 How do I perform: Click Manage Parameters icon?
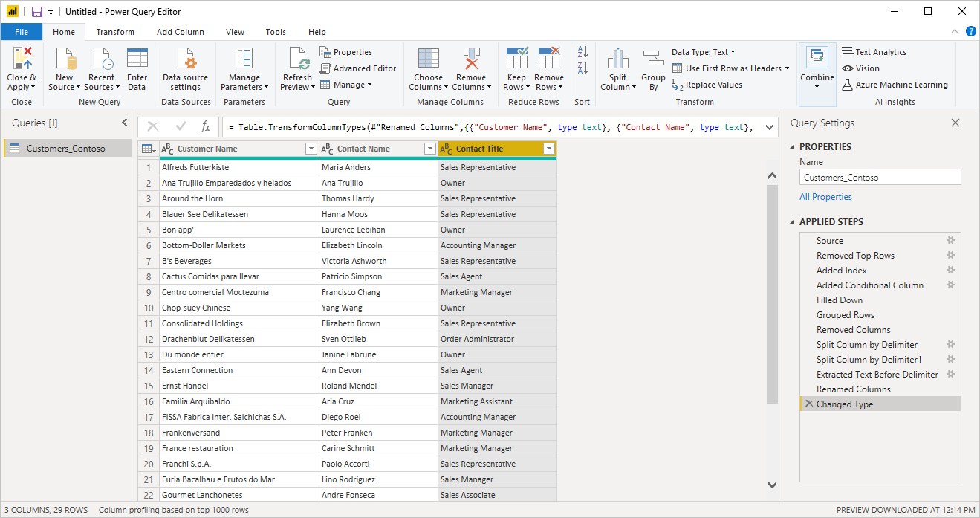(x=244, y=59)
